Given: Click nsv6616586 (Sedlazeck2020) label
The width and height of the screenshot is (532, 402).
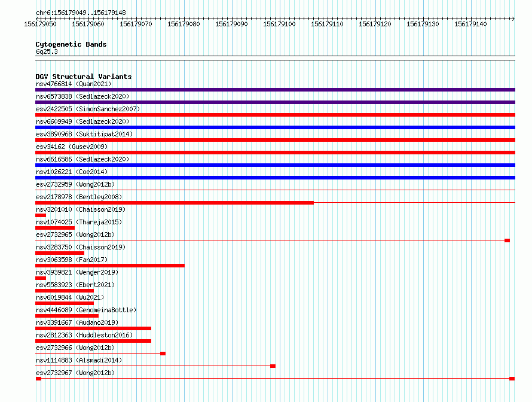Looking at the screenshot, I should pyautogui.click(x=82, y=159).
